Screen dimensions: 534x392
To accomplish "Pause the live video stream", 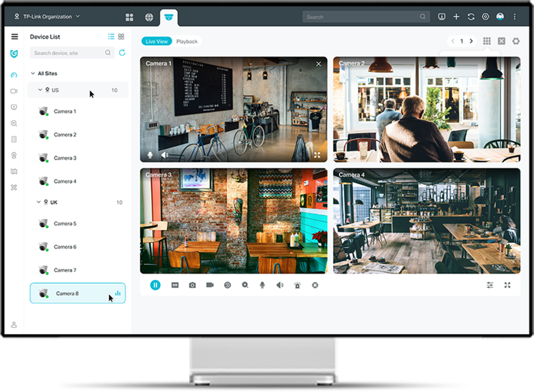I will click(155, 285).
